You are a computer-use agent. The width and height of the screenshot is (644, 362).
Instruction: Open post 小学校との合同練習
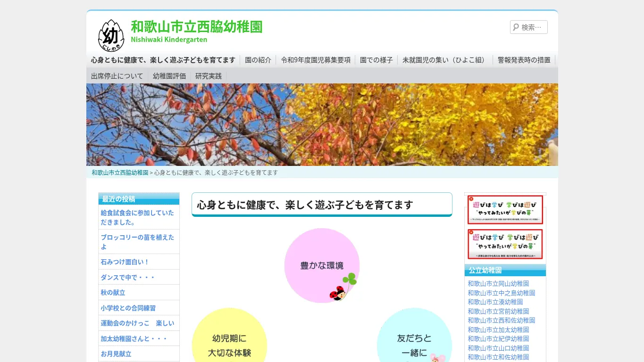tap(128, 308)
